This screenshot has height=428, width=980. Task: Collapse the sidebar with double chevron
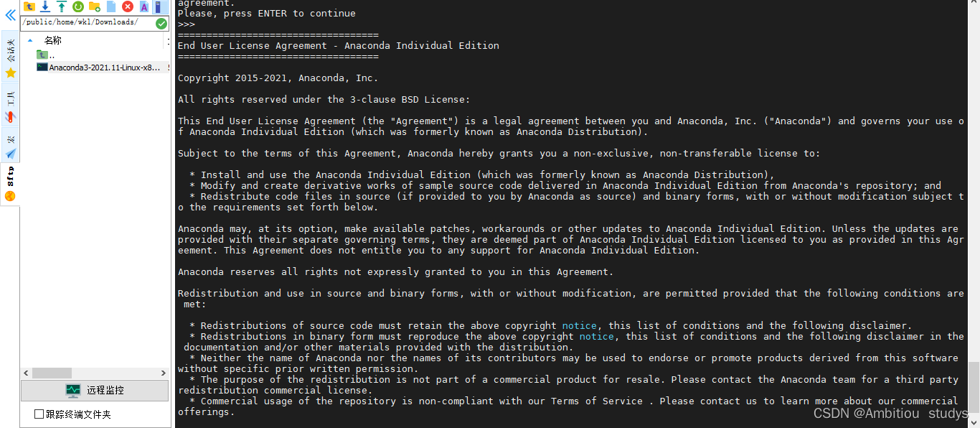click(10, 14)
